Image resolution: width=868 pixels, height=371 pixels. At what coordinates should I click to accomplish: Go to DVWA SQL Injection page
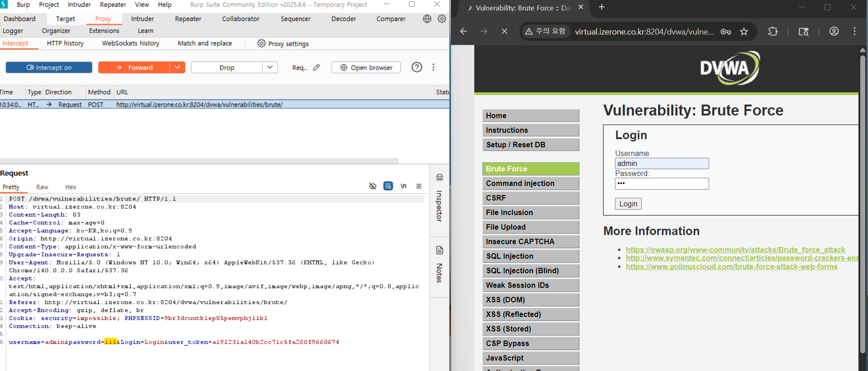tap(531, 256)
